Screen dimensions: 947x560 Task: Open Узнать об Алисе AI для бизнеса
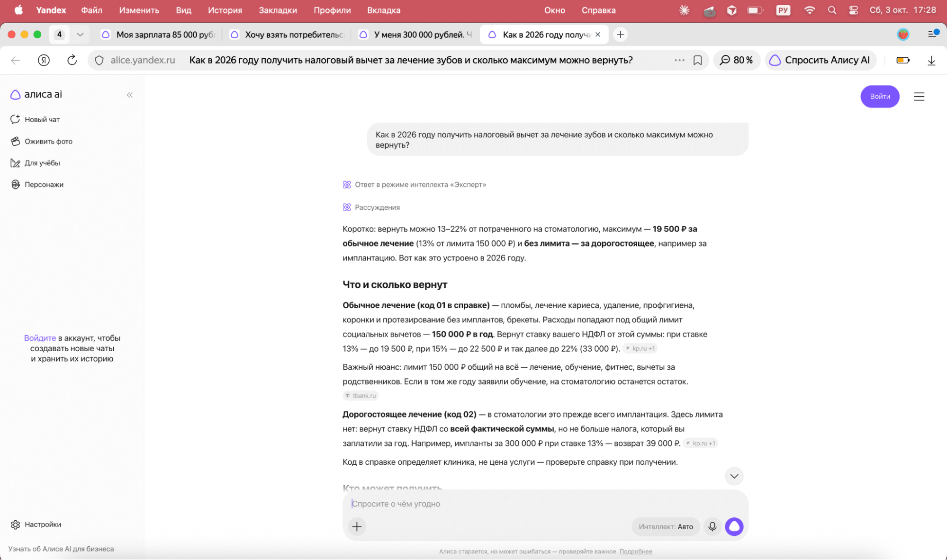coord(61,549)
